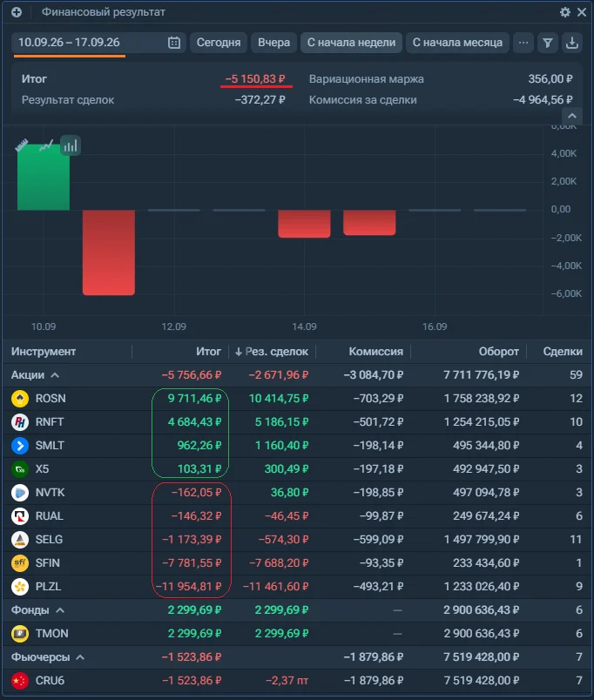Switch the chart to bar histogram view
Viewport: 594px width, 700px height.
pyautogui.click(x=71, y=145)
